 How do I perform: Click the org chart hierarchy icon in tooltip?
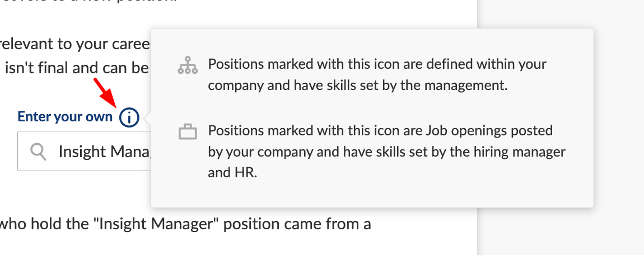[x=188, y=65]
